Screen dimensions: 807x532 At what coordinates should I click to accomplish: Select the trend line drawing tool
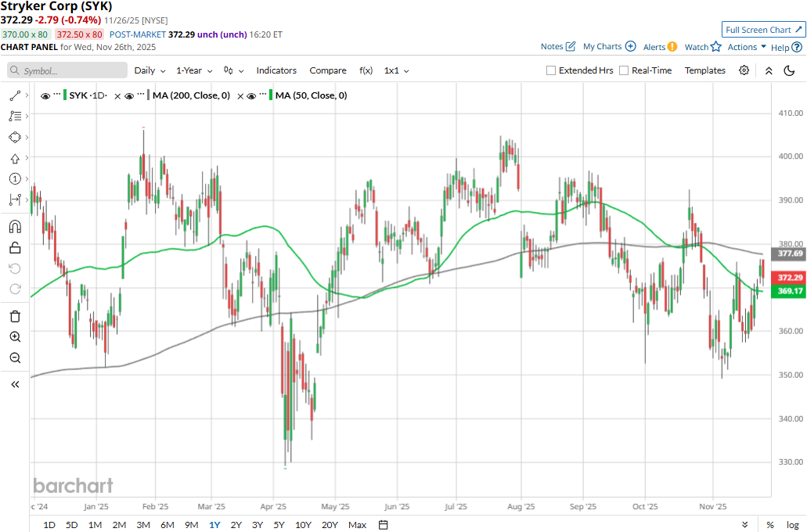pos(15,95)
